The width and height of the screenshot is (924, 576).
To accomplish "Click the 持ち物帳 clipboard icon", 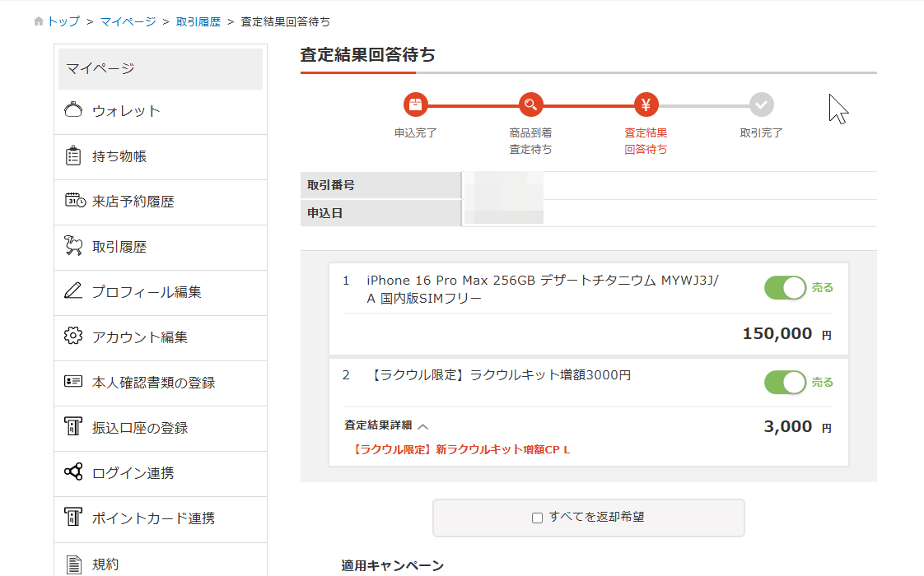I will point(73,156).
